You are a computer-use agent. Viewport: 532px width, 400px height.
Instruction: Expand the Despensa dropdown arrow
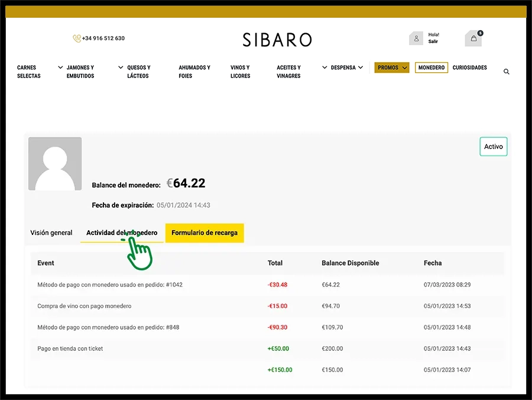point(361,67)
